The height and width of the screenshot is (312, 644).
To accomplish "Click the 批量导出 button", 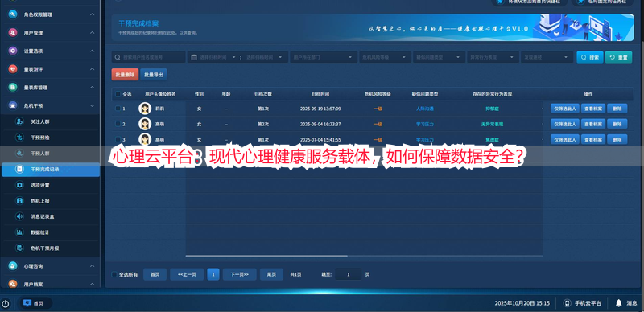I will point(154,75).
